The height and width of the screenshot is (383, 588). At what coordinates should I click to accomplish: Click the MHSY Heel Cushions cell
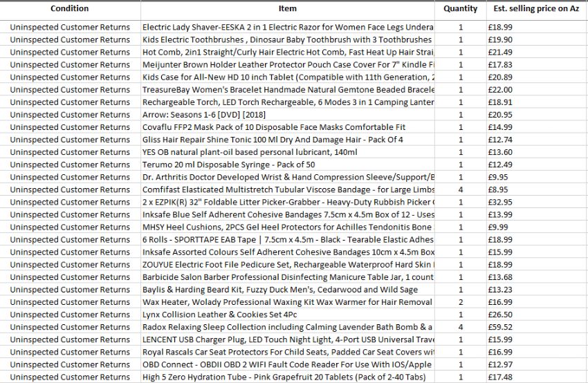288,227
